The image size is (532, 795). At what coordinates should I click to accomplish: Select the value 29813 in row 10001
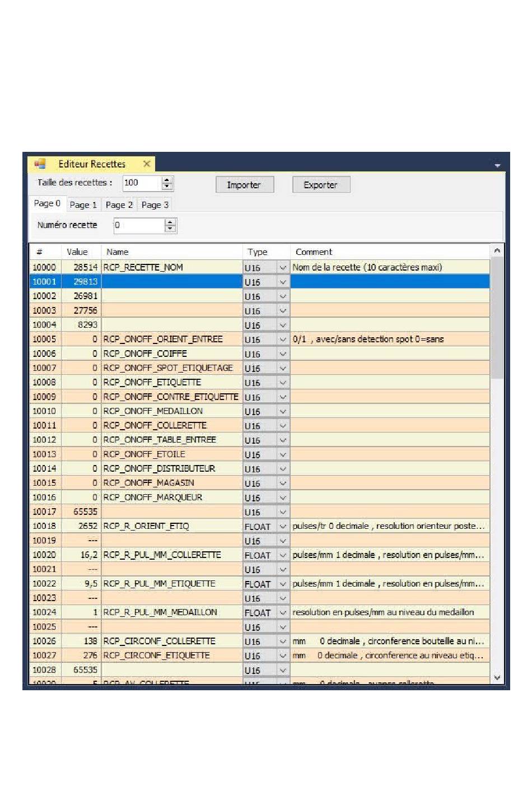point(81,282)
